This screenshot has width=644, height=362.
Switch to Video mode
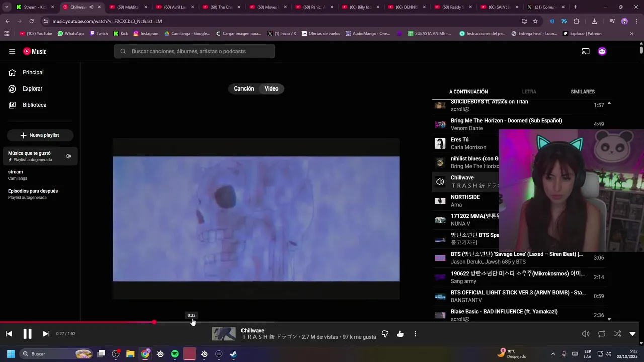click(x=272, y=88)
